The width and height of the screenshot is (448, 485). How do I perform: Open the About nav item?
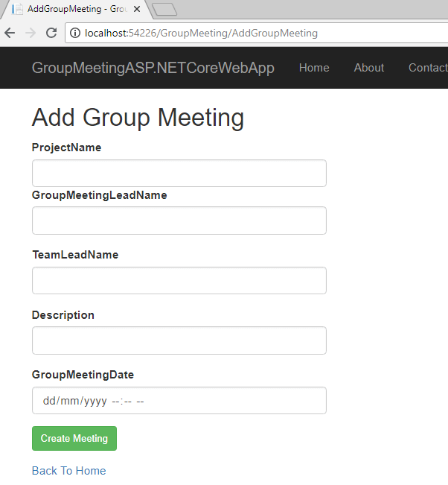(x=368, y=68)
